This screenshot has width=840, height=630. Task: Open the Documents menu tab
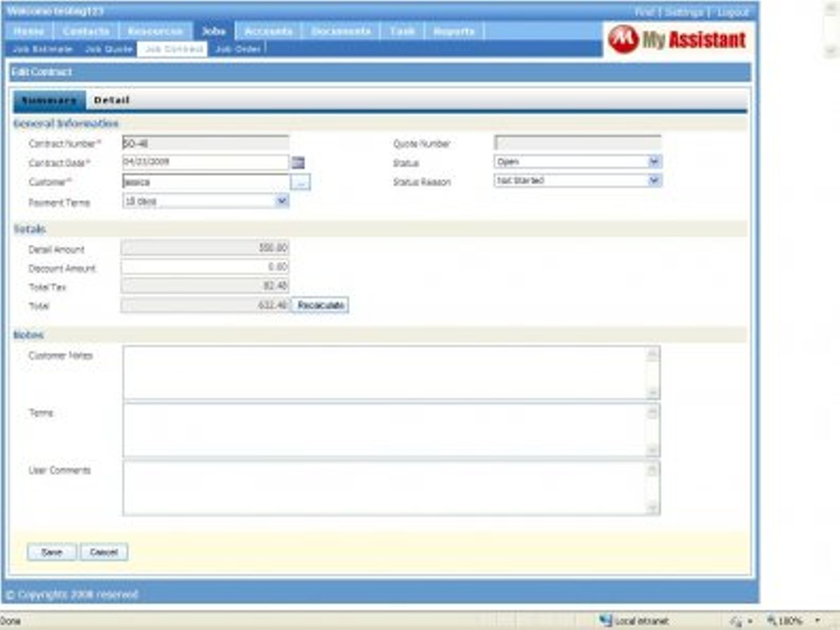(341, 31)
